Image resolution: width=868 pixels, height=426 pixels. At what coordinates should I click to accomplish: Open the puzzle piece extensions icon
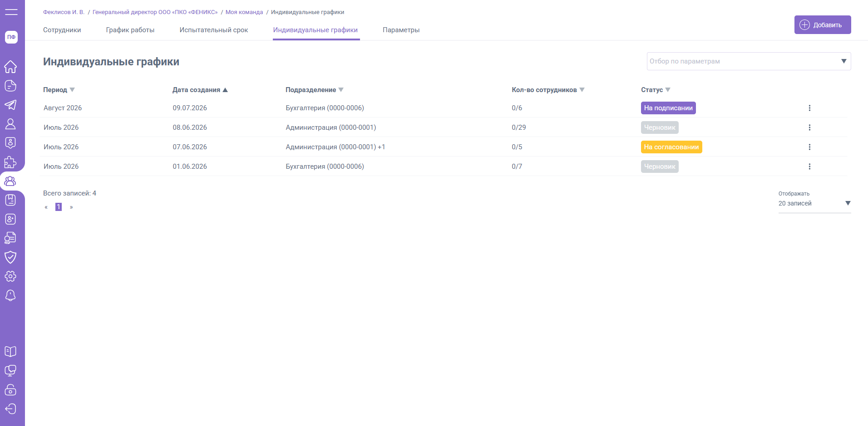[10, 162]
